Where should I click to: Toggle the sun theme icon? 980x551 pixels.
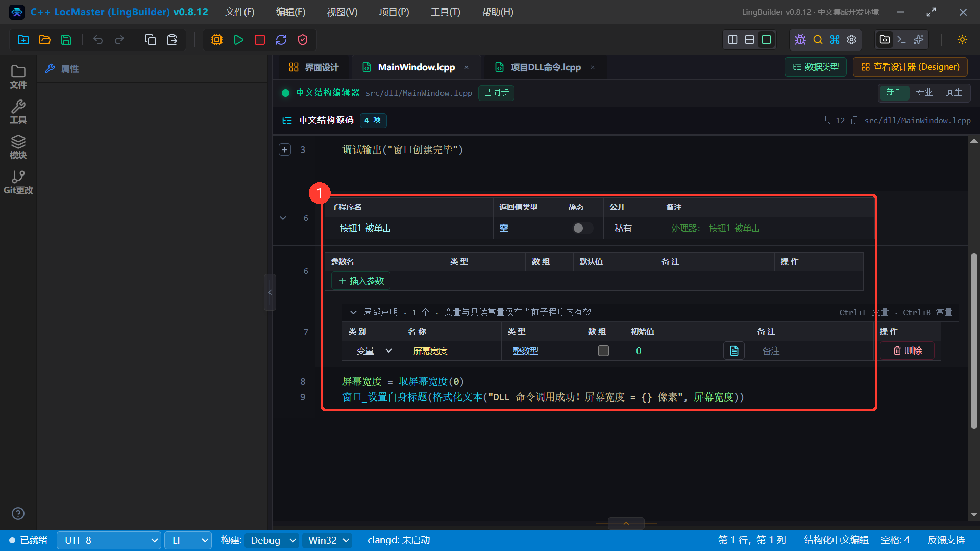[x=962, y=40]
